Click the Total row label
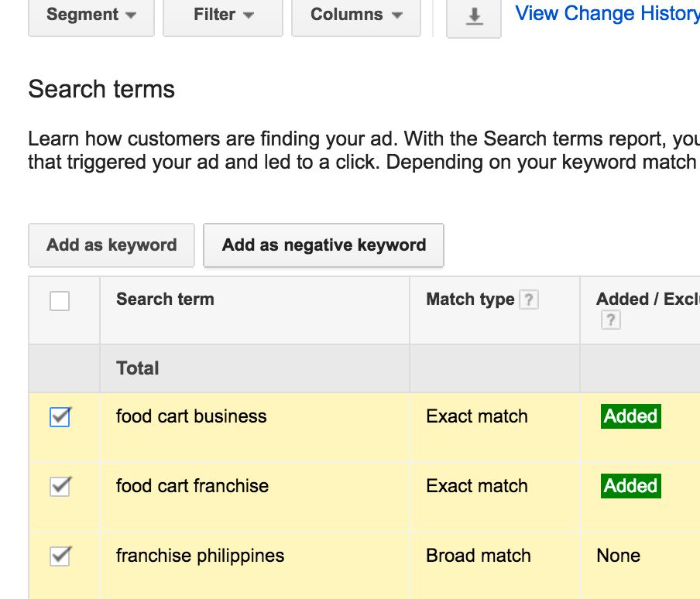 pos(137,368)
